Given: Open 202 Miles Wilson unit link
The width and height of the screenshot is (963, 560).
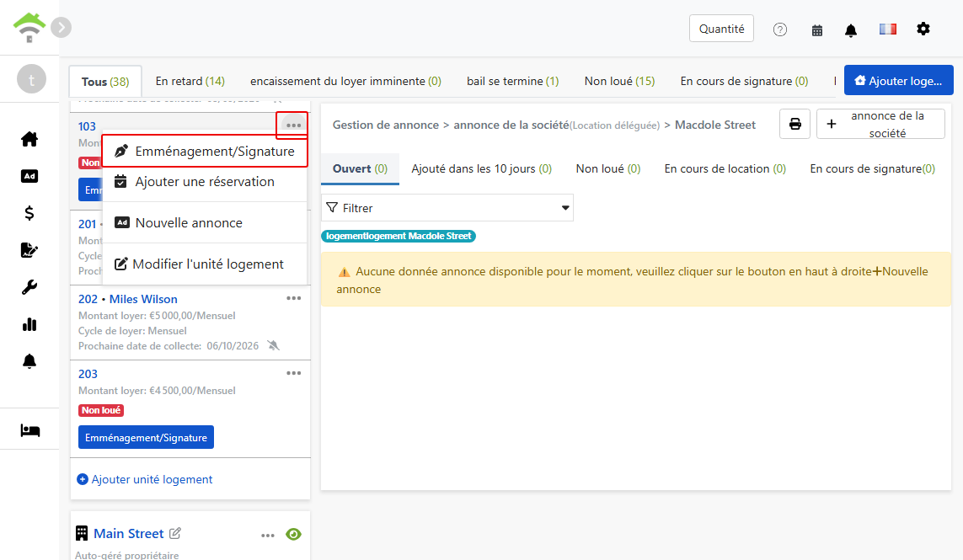Looking at the screenshot, I should pyautogui.click(x=128, y=299).
